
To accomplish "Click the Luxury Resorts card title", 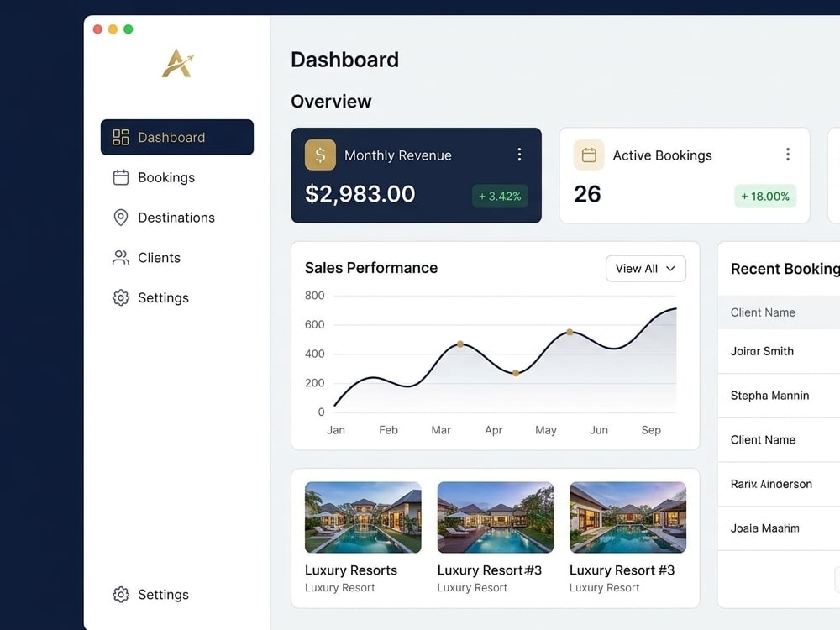I will click(x=351, y=570).
